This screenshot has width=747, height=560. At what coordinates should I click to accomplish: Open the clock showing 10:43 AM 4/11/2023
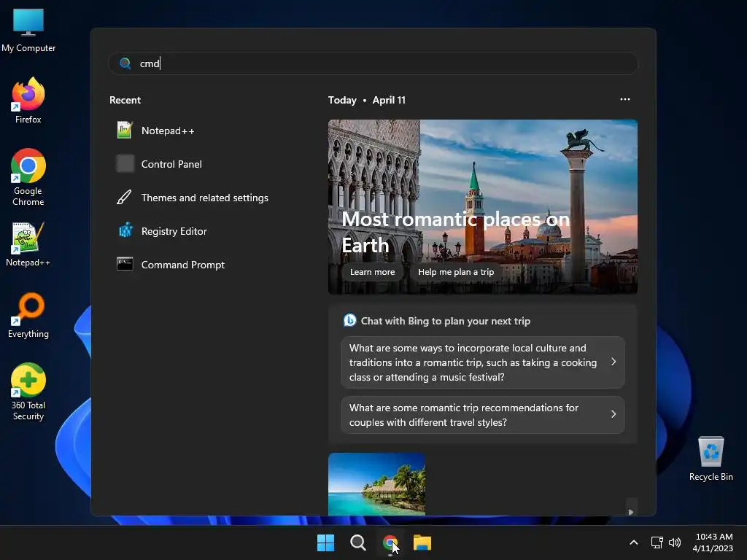point(713,542)
